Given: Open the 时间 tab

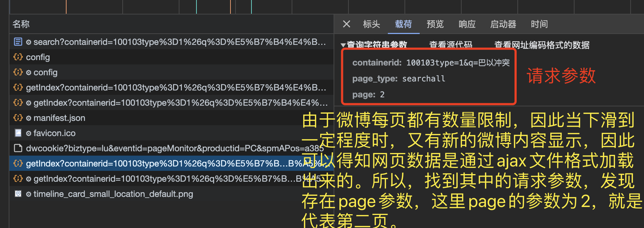Looking at the screenshot, I should pyautogui.click(x=539, y=24).
